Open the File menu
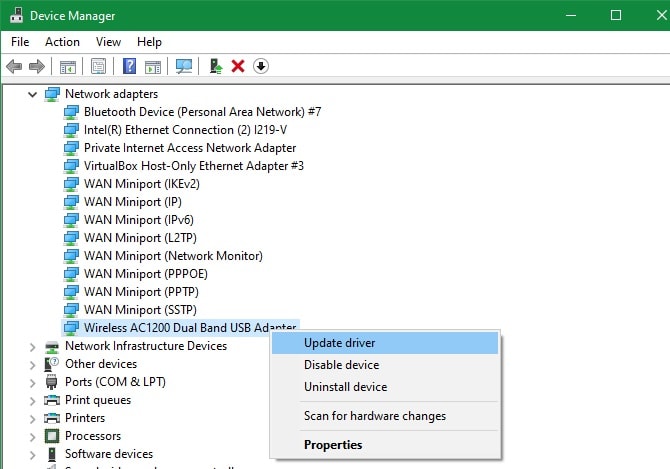Image resolution: width=670 pixels, height=469 pixels. [x=20, y=42]
